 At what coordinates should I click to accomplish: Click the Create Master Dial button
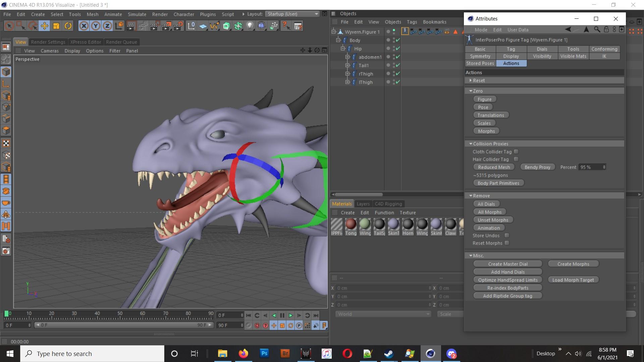click(x=507, y=264)
